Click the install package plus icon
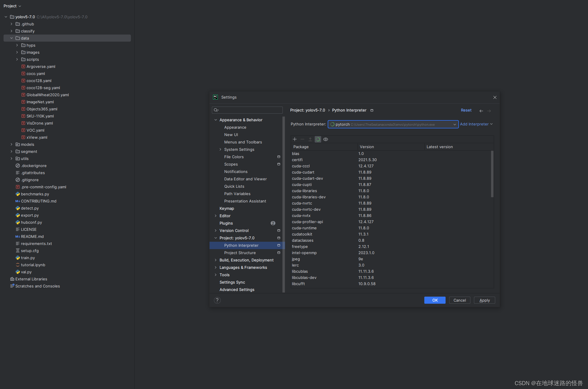Screen dimensions: 588x389 coord(295,139)
